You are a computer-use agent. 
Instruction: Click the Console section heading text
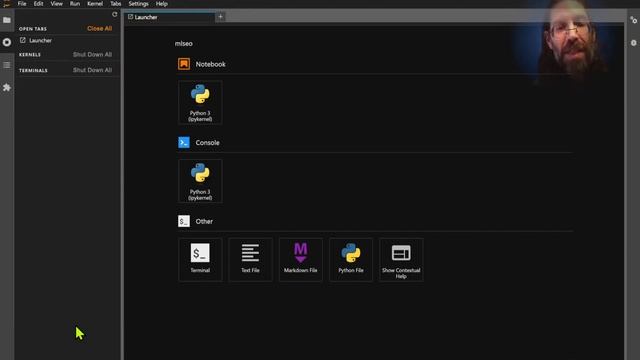tap(207, 142)
